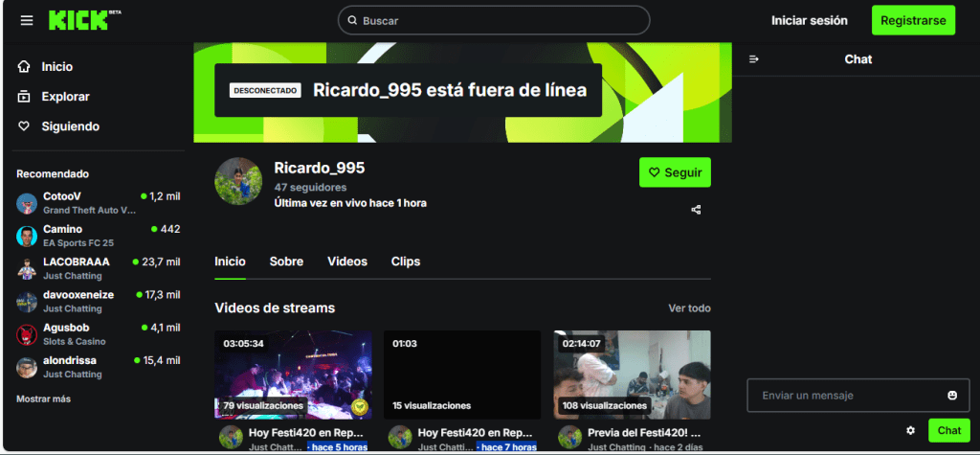Open the Videos tab
Viewport: 980px width, 455px height.
coord(347,262)
